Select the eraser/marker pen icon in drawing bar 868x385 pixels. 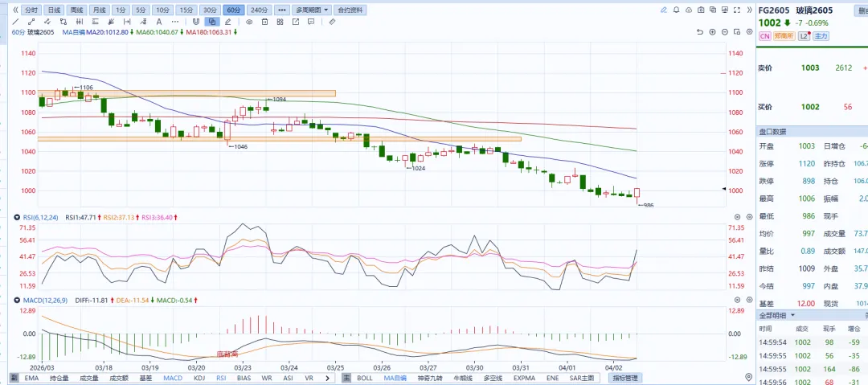click(x=227, y=22)
